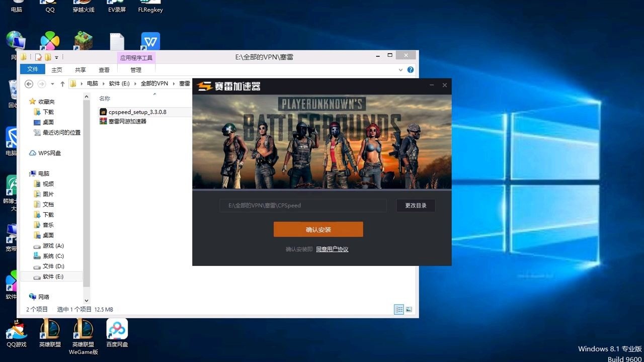Screen dimensions: 644x362
Task: Click the 赛雷加速器 logo in installer title
Action: (229, 86)
